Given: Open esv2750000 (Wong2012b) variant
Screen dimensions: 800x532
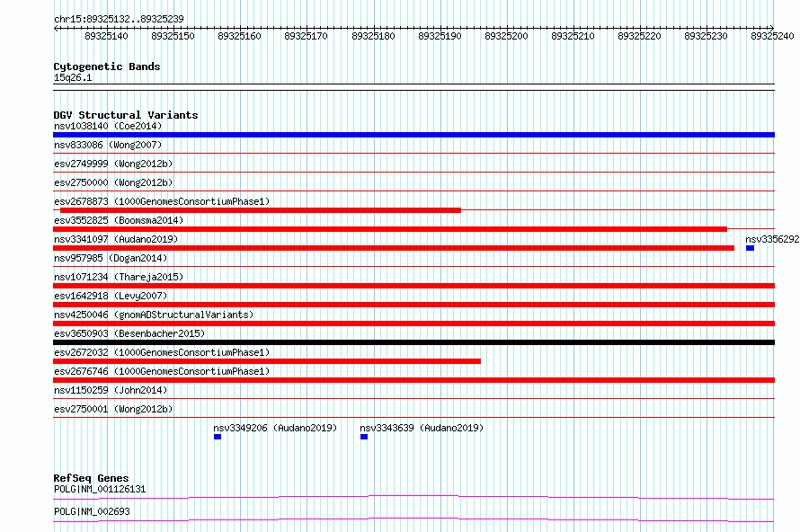Looking at the screenshot, I should coord(113,182).
